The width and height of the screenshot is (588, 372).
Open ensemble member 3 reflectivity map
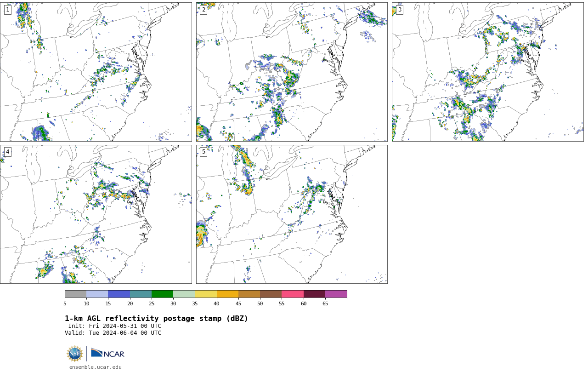coord(487,72)
